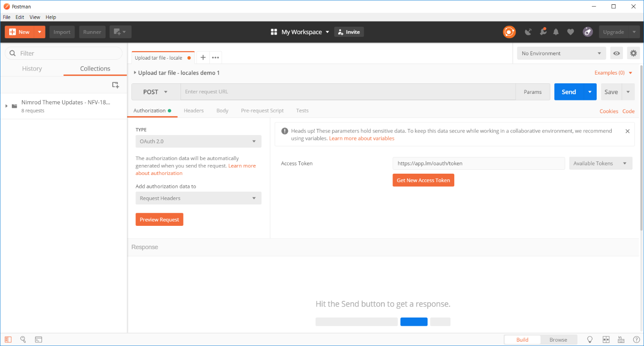Image resolution: width=644 pixels, height=346 pixels.
Task: Open the OAuth 2.0 type dropdown
Action: click(x=198, y=142)
